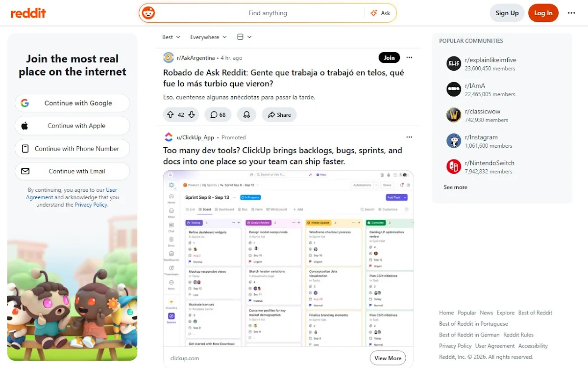Continue with Apple
Viewport: 588px width, 368px height.
point(73,126)
